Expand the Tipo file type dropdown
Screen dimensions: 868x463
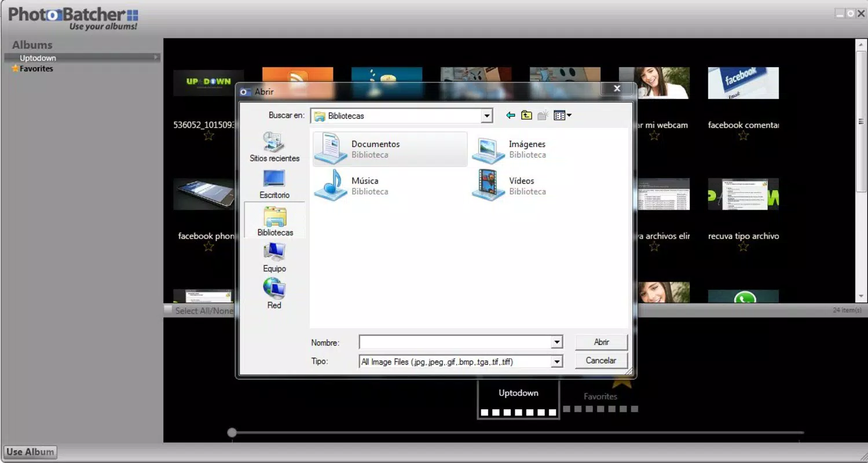click(556, 362)
